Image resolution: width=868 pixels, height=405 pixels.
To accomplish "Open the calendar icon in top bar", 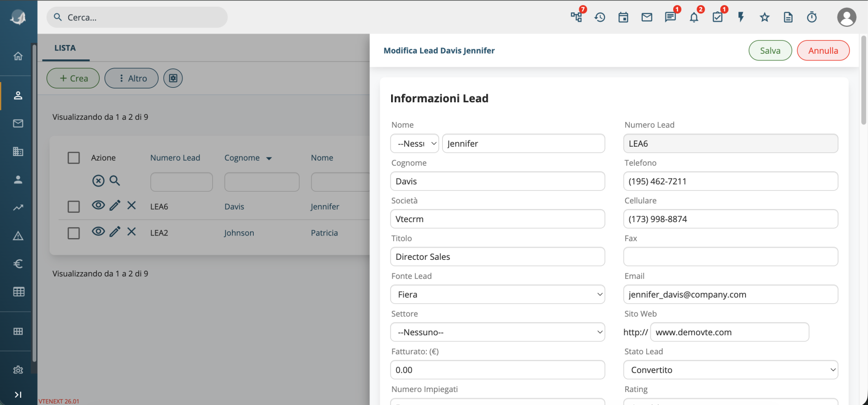I will (x=623, y=17).
